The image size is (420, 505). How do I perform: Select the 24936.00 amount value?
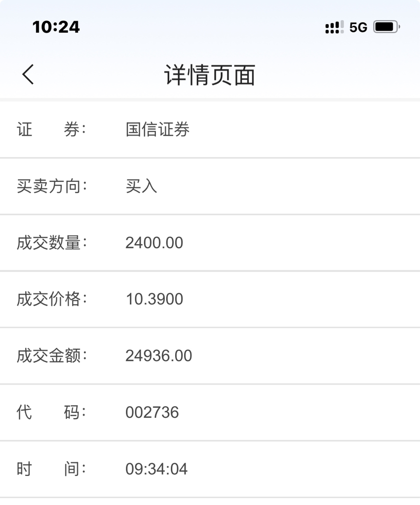pyautogui.click(x=158, y=356)
